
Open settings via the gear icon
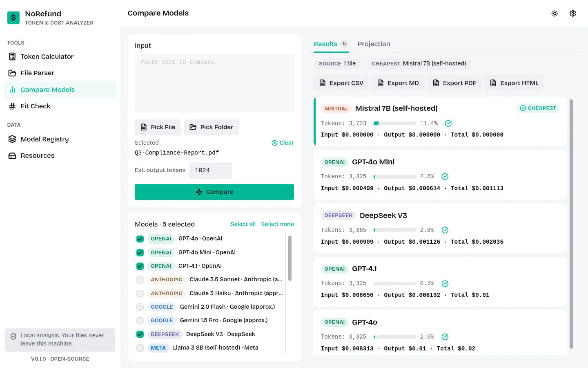point(573,13)
